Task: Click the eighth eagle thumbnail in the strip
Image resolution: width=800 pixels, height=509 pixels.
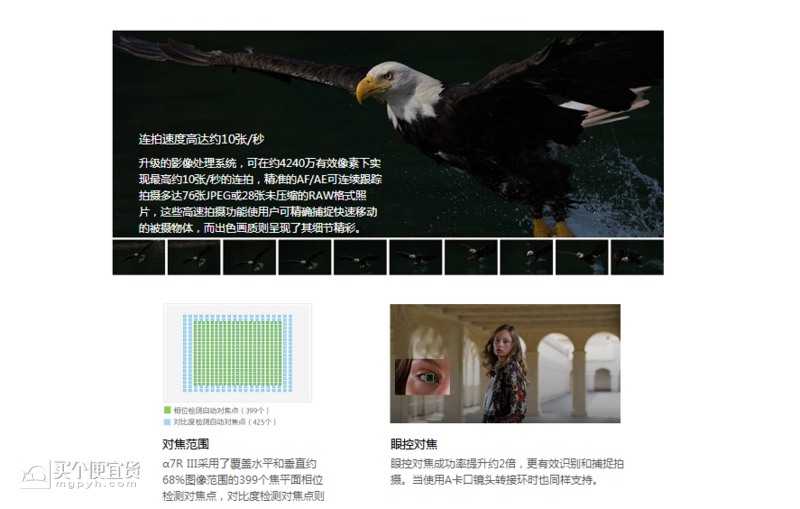Action: (526, 257)
